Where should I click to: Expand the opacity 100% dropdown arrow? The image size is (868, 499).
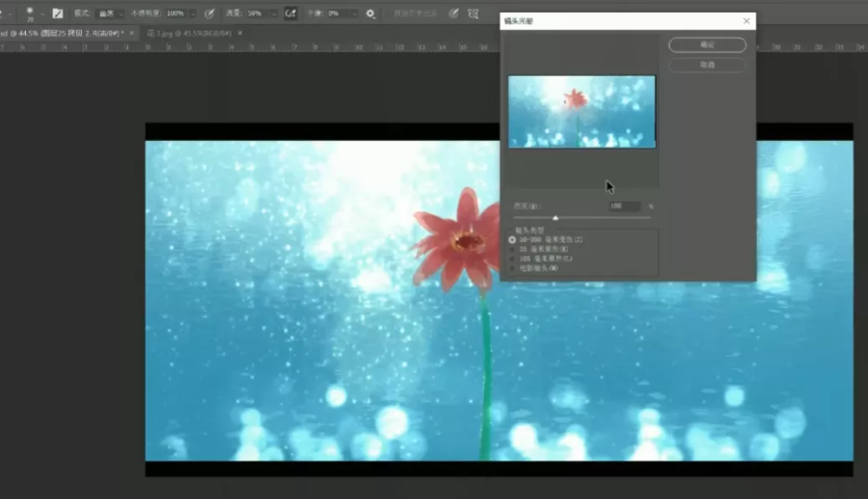tap(193, 14)
